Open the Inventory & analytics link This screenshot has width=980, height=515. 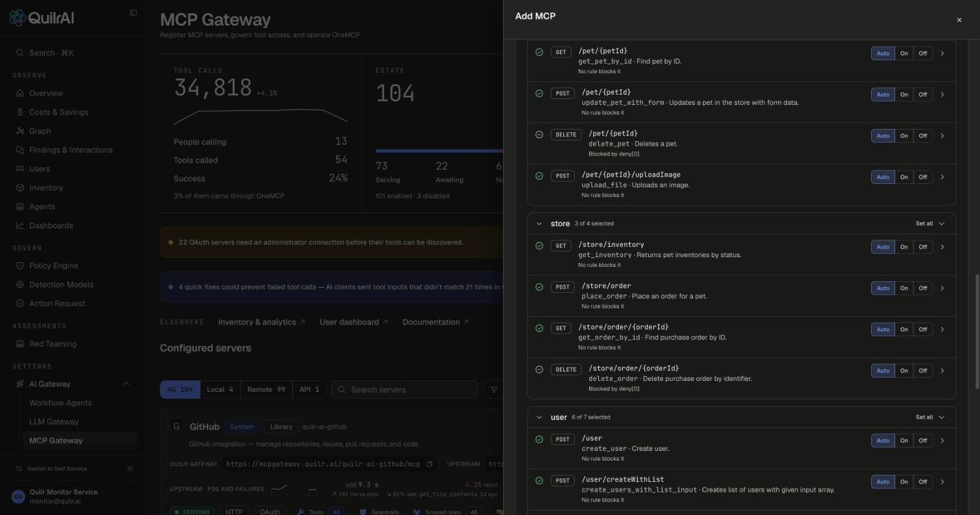(x=261, y=322)
